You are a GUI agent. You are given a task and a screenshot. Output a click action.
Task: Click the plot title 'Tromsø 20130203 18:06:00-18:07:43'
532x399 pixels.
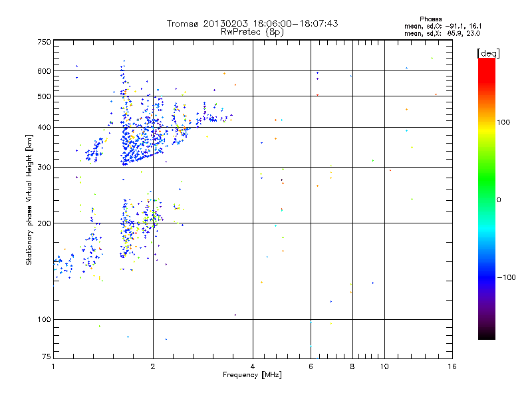[252, 23]
